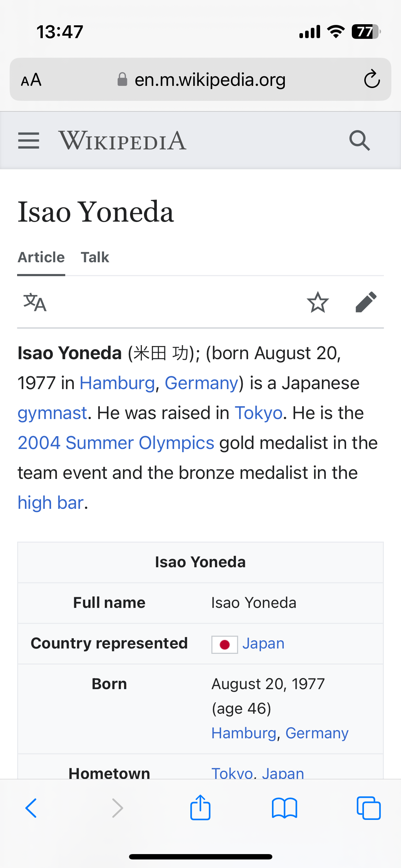This screenshot has width=401, height=868.
Task: Show all open Safari tabs
Action: coord(369,808)
